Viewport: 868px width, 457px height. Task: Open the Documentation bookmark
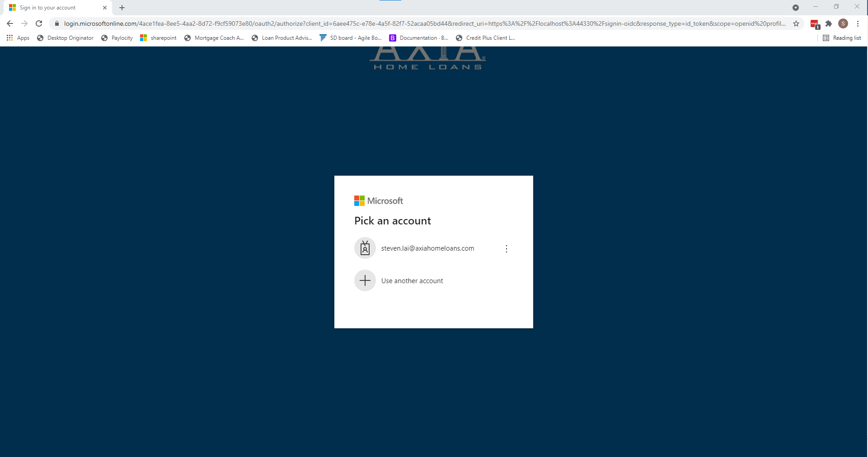(419, 38)
